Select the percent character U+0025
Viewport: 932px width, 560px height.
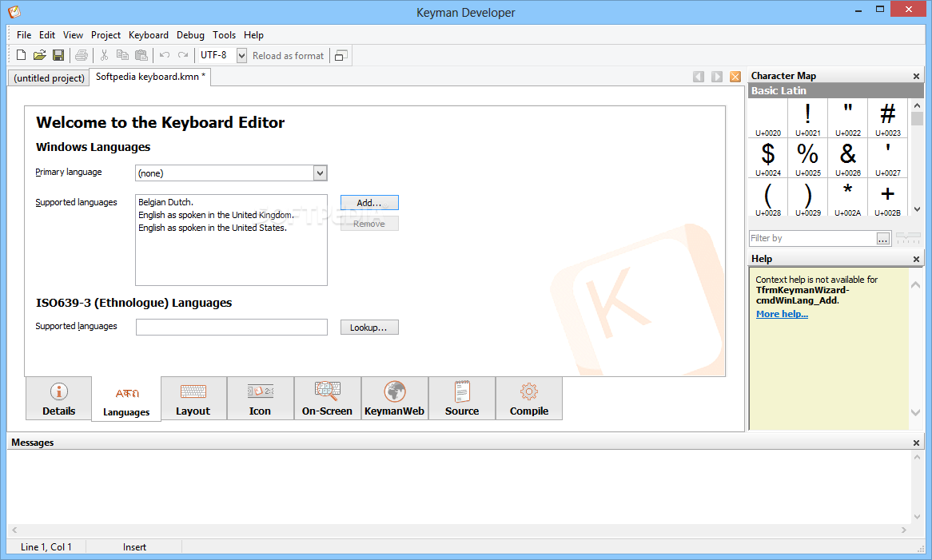808,158
